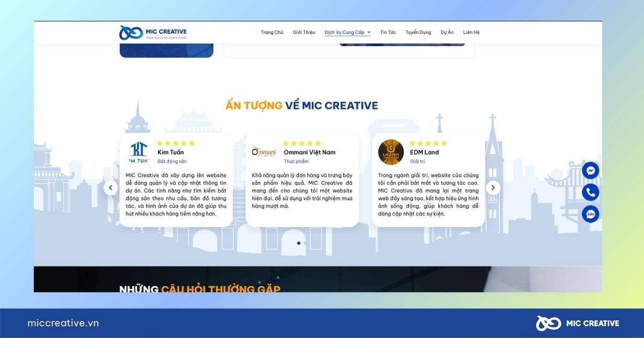644x338 pixels.
Task: Click the miccreative.vn text in footer banner
Action: point(63,323)
